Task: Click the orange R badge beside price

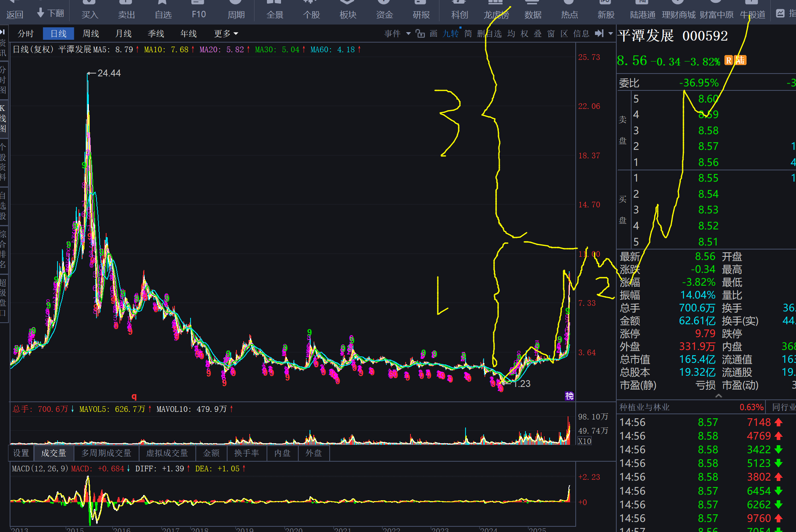Action: (728, 61)
